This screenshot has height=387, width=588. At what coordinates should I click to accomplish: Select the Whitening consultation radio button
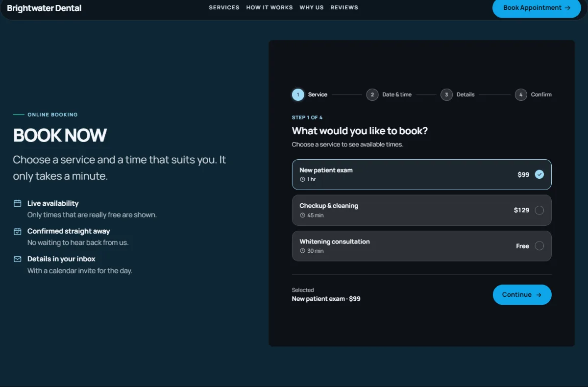(x=539, y=246)
